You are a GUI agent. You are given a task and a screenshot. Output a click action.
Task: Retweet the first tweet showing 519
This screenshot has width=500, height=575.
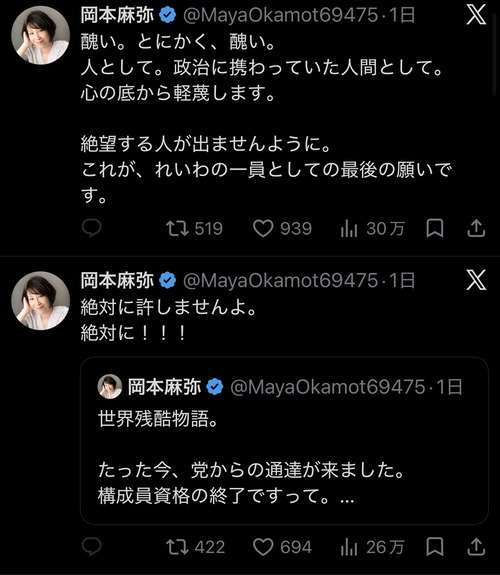(x=194, y=228)
